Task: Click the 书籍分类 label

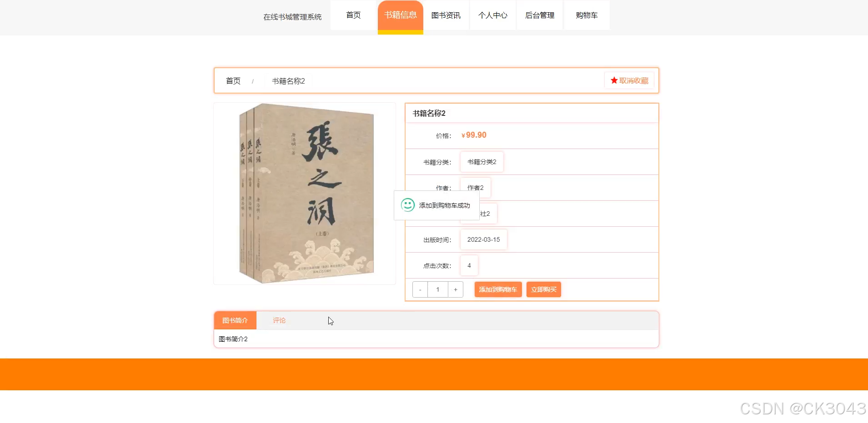Action: pos(437,162)
